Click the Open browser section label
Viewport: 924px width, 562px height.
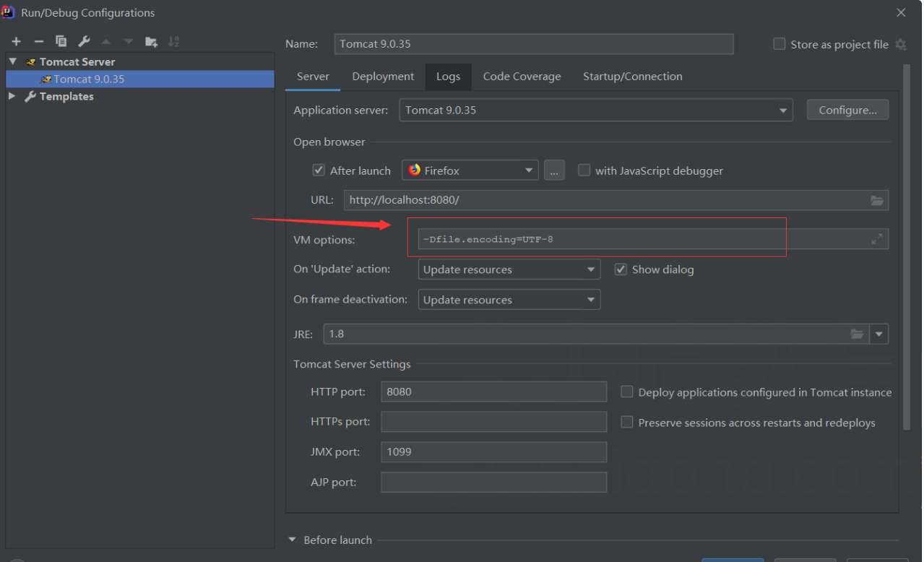point(329,142)
